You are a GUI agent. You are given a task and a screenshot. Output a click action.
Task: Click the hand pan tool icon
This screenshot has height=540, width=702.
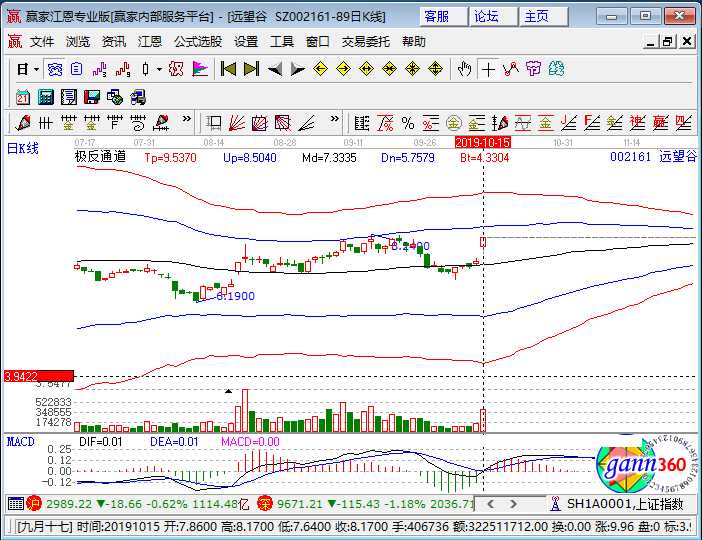coord(463,69)
